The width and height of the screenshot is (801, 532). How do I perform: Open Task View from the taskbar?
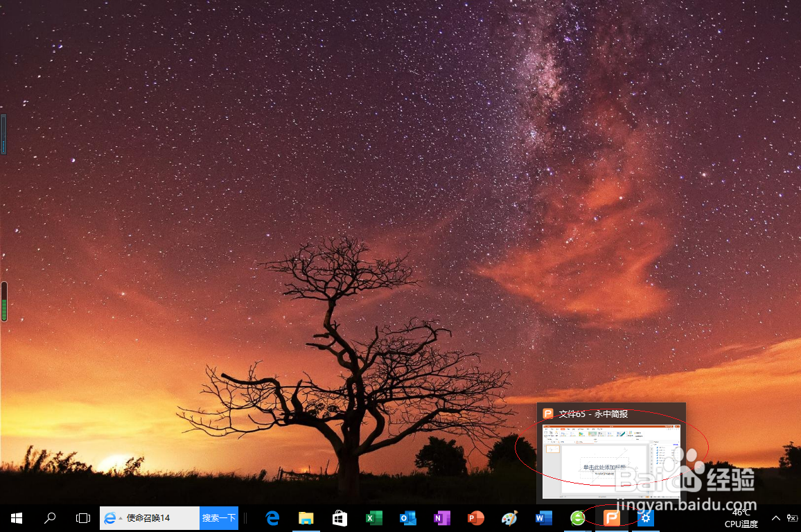click(x=82, y=518)
